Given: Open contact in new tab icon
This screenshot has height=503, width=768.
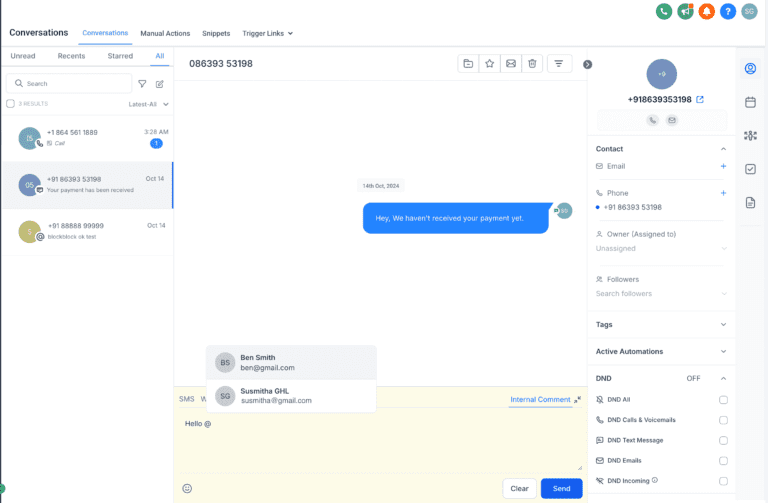Looking at the screenshot, I should pyautogui.click(x=700, y=99).
